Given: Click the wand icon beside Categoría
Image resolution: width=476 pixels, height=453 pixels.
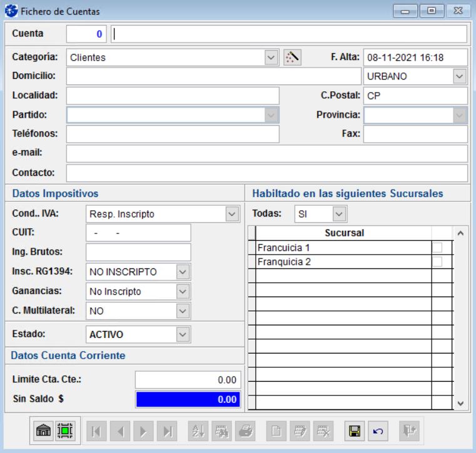Looking at the screenshot, I should pos(292,57).
